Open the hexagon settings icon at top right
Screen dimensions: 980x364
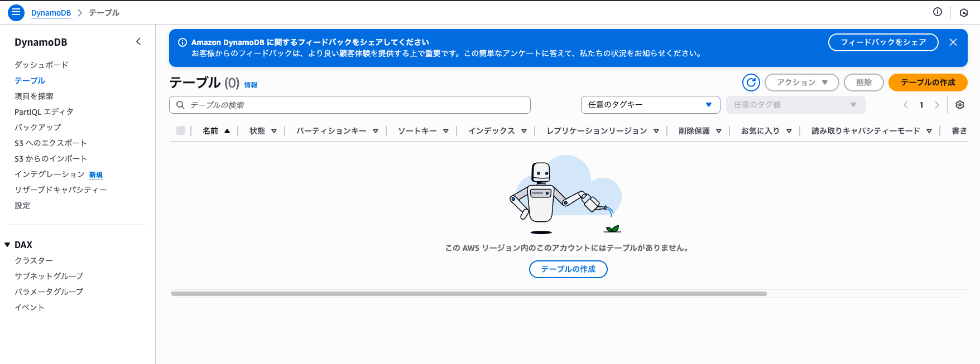963,12
